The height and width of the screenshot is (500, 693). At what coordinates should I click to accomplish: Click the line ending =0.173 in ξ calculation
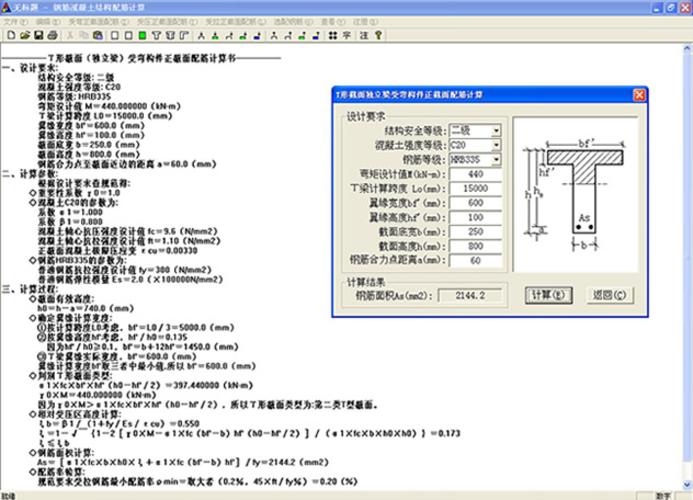(x=250, y=434)
